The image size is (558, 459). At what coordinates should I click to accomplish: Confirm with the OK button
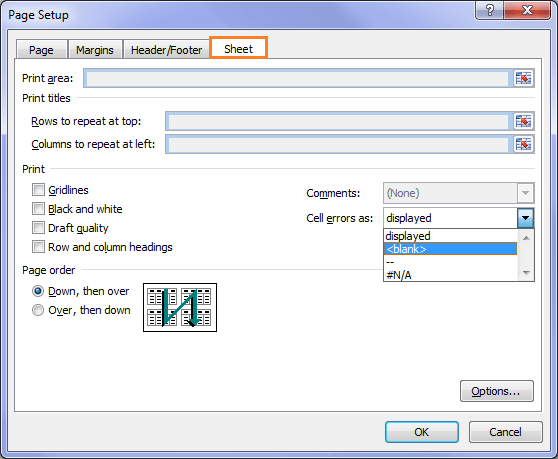tap(422, 432)
